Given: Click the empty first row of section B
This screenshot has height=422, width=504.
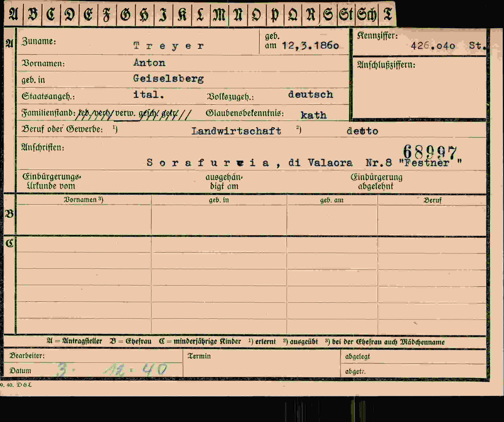Looking at the screenshot, I should (x=251, y=220).
